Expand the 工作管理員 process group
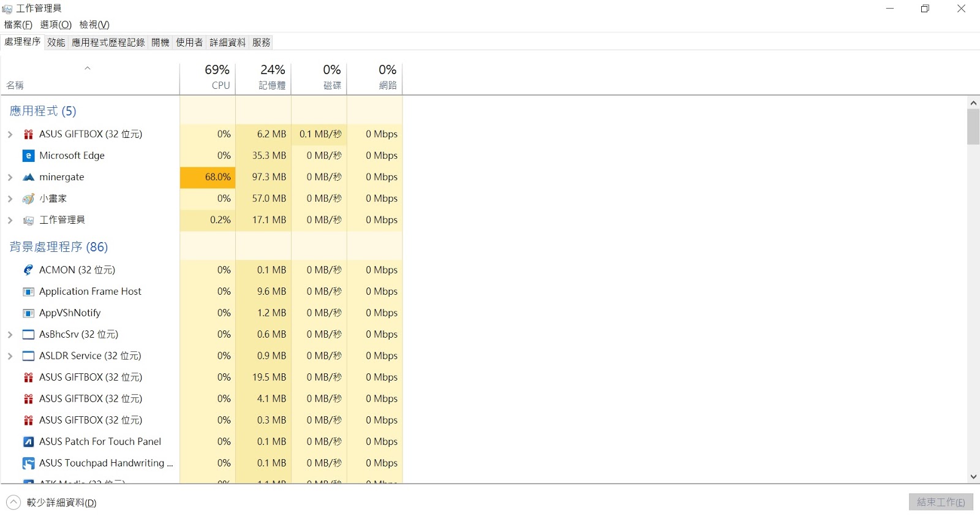This screenshot has height=521, width=980. (10, 220)
